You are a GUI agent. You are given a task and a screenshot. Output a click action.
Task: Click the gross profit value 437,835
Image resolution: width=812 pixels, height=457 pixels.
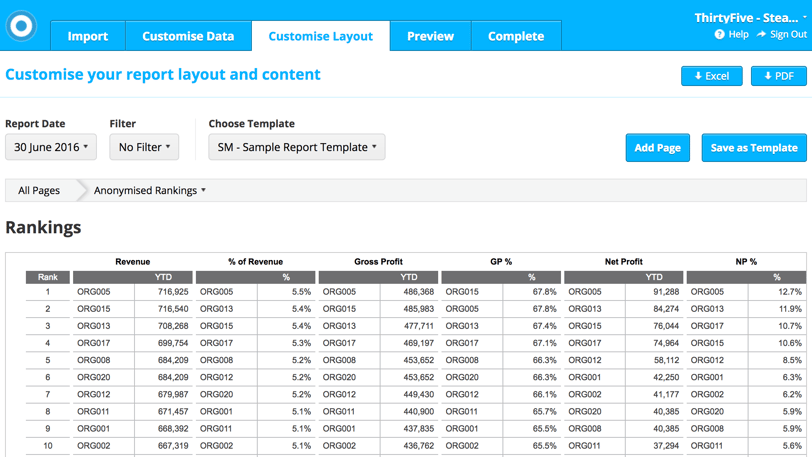coord(418,429)
